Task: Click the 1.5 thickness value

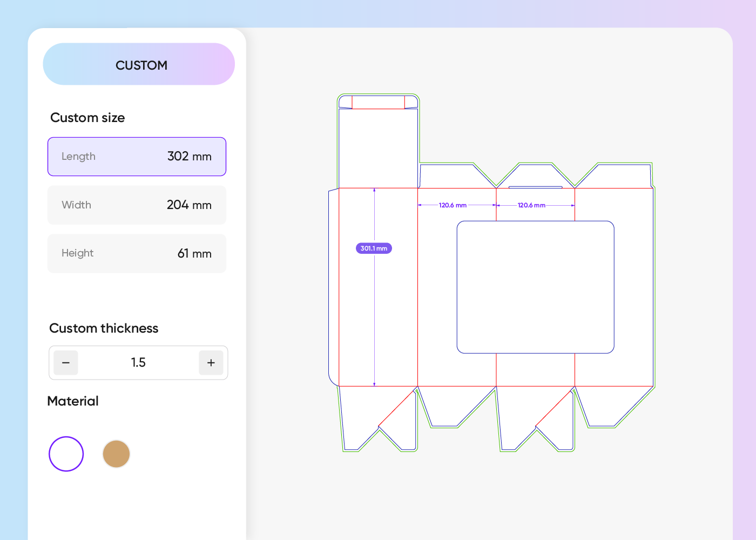Action: coord(138,363)
